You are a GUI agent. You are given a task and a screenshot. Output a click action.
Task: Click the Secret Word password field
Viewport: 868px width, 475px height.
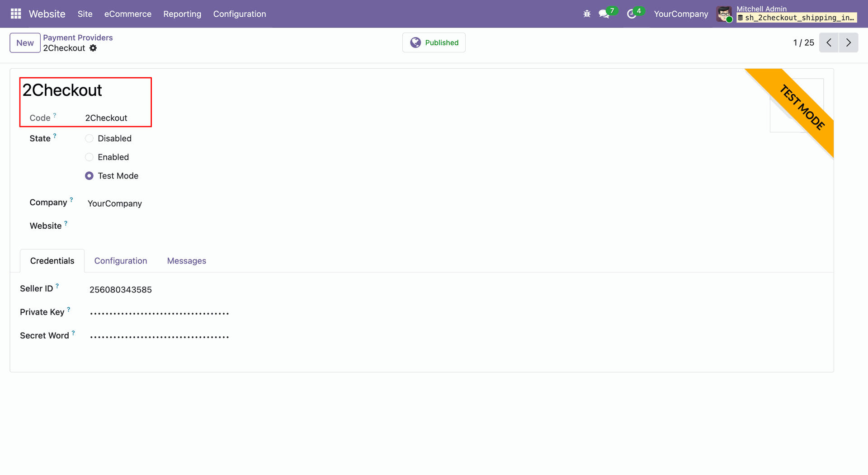pos(159,337)
